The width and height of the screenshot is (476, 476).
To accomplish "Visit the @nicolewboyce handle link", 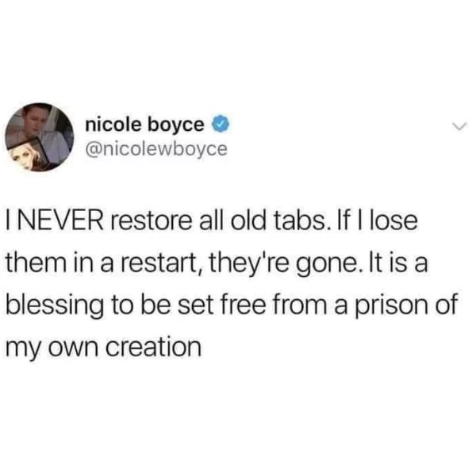I will pos(156,149).
